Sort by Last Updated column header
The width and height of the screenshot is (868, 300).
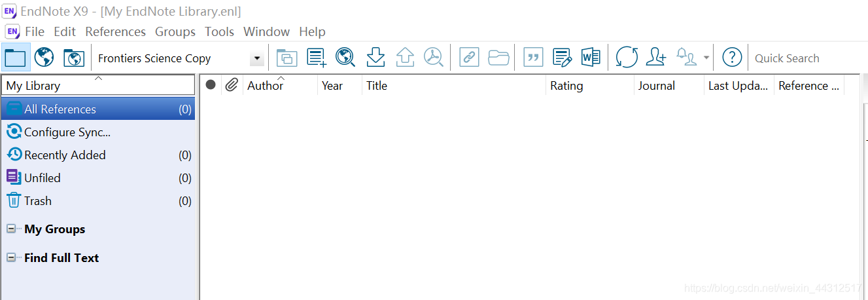point(739,85)
